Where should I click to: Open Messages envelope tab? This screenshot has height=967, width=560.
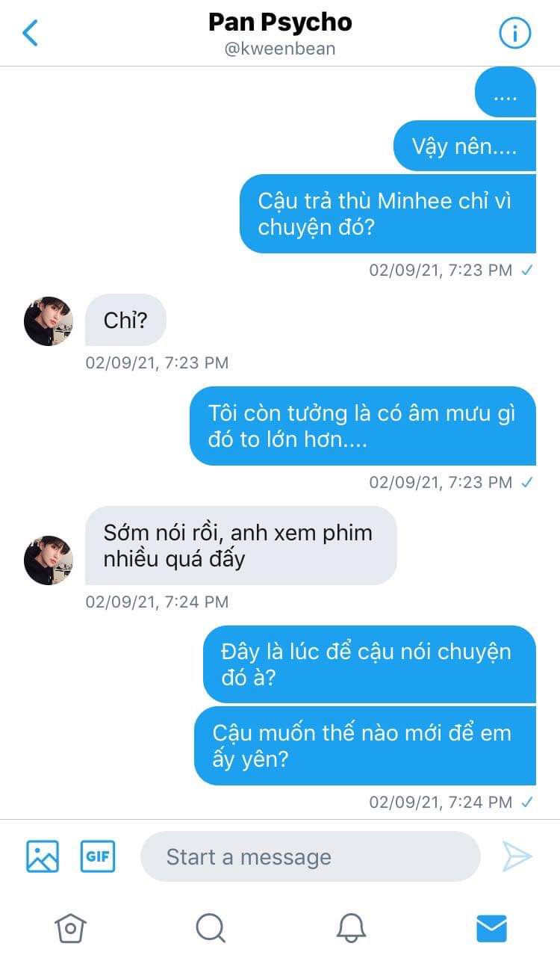491,928
